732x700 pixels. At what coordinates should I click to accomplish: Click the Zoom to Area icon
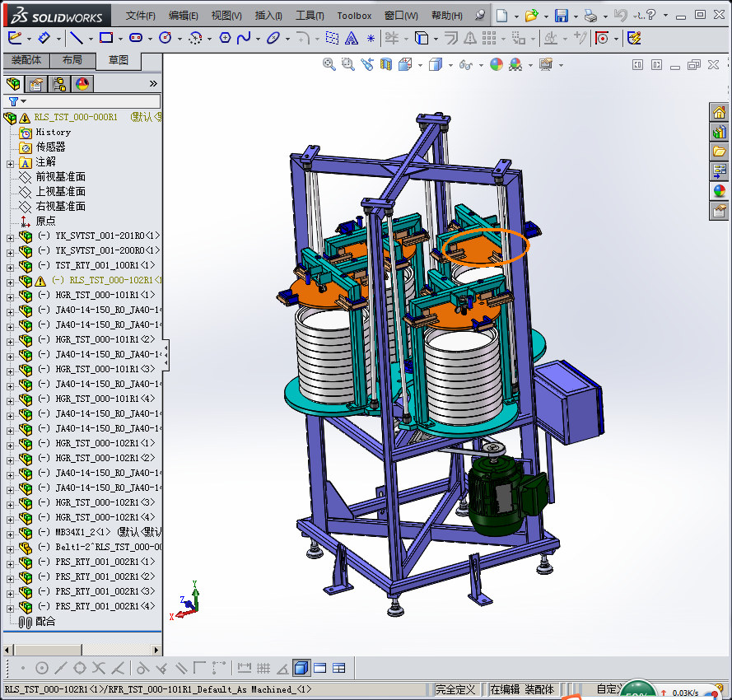pyautogui.click(x=347, y=64)
